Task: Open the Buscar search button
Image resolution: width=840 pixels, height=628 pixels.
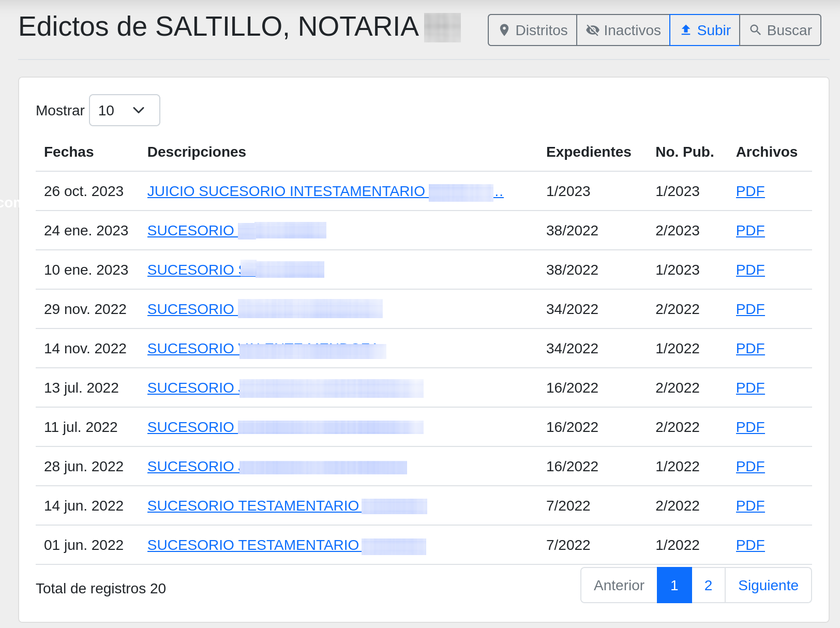Action: click(x=781, y=30)
